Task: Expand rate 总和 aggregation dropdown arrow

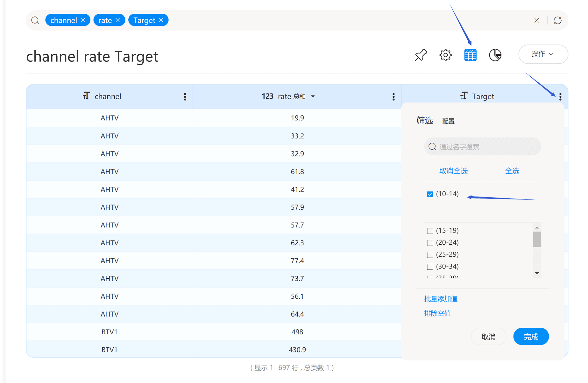Action: 313,96
